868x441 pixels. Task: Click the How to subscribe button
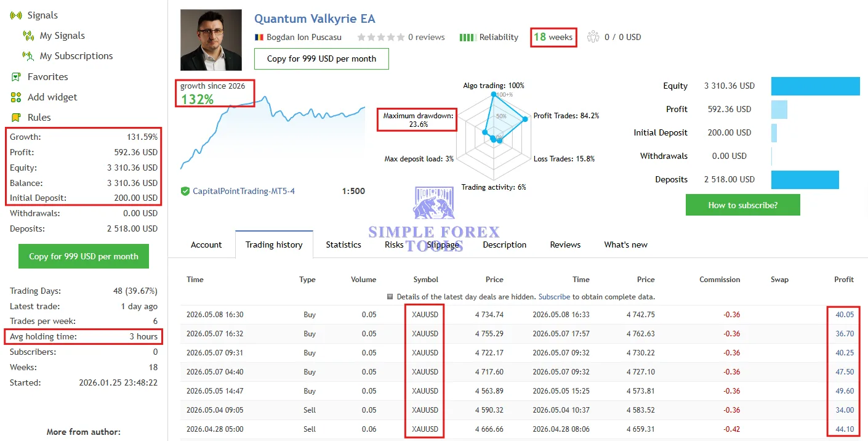(743, 205)
